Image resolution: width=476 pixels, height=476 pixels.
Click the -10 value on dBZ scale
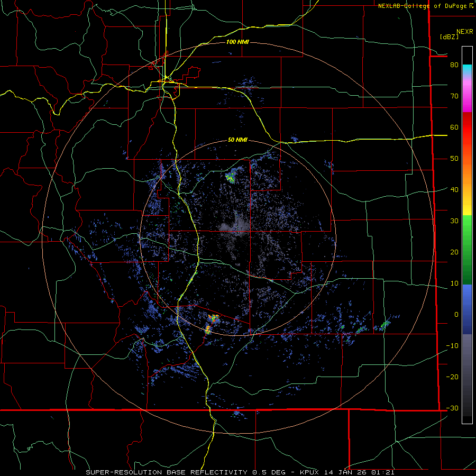(x=452, y=346)
